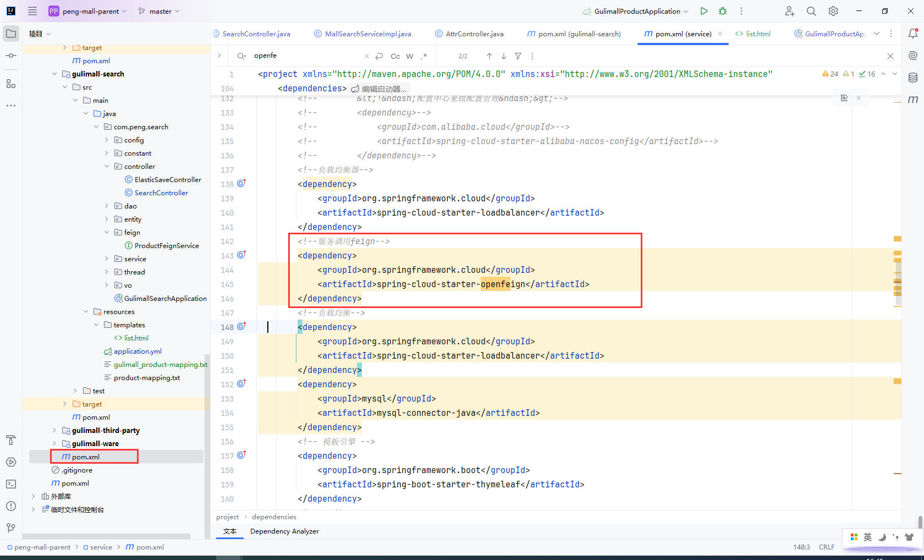Open the Build hammer tool window
This screenshot has width=924, height=560.
pyautogui.click(x=11, y=440)
